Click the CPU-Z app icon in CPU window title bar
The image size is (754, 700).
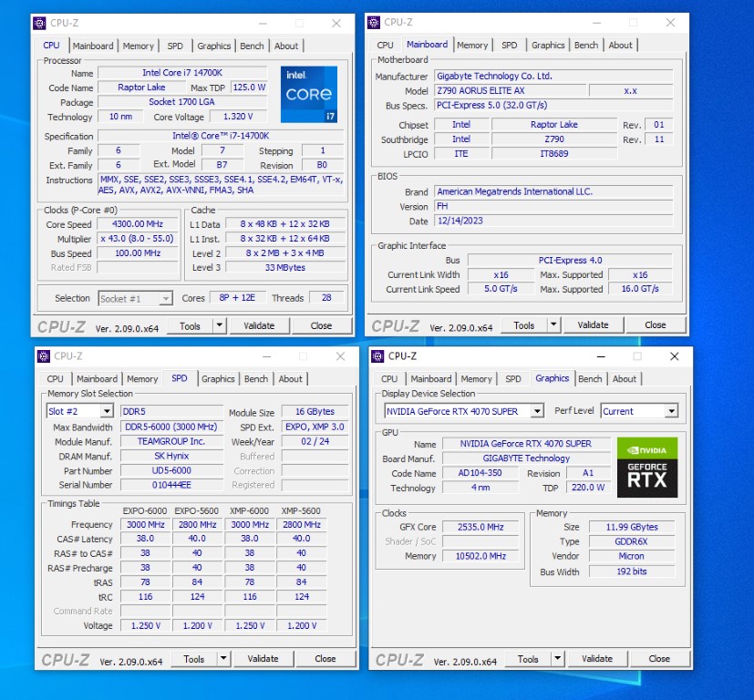[x=40, y=23]
